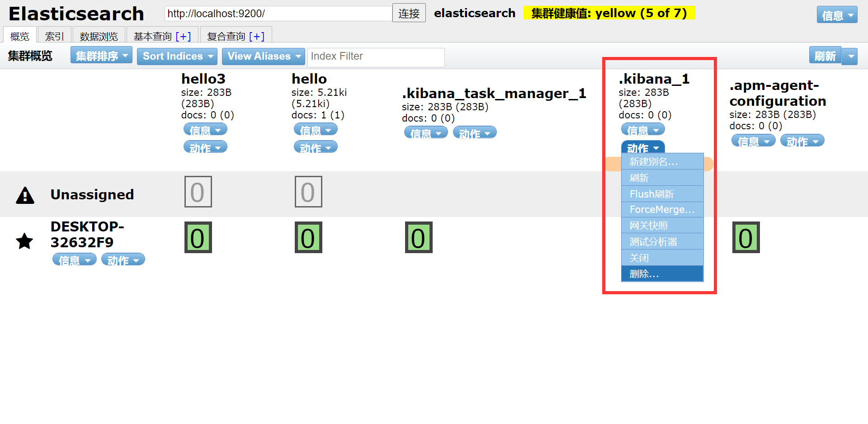Switch to the 索引 tab

click(55, 35)
